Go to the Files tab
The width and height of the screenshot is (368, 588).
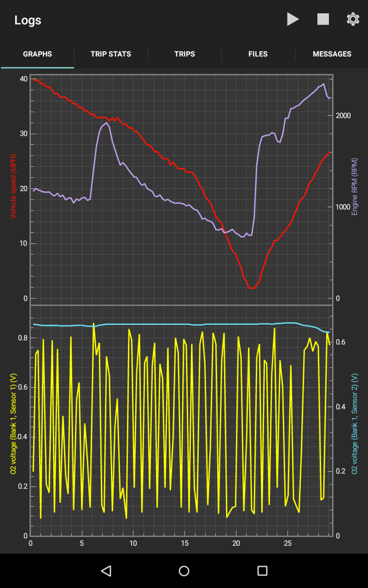pos(258,54)
